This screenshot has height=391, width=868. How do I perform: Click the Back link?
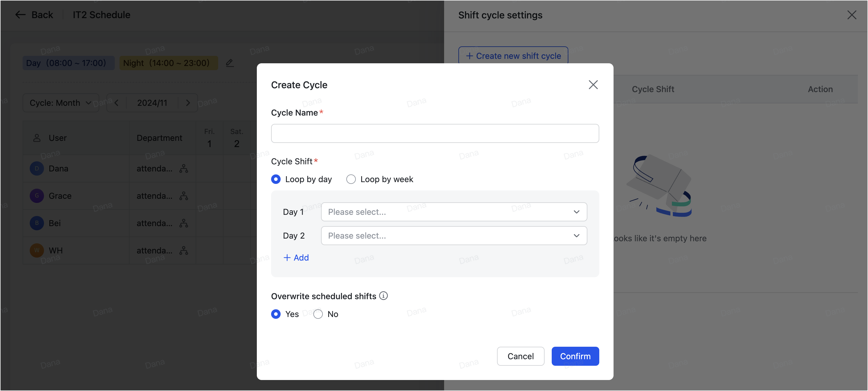pos(42,15)
